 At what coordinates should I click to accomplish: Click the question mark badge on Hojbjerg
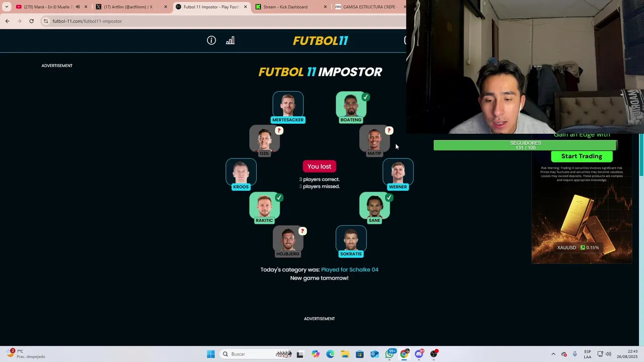302,231
